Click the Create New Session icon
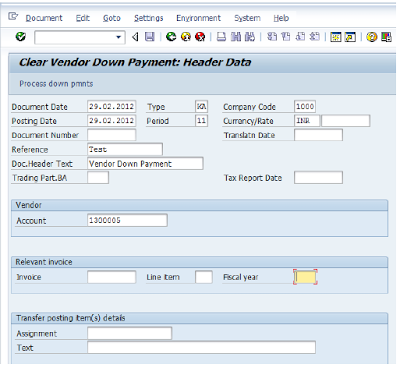 [336, 37]
